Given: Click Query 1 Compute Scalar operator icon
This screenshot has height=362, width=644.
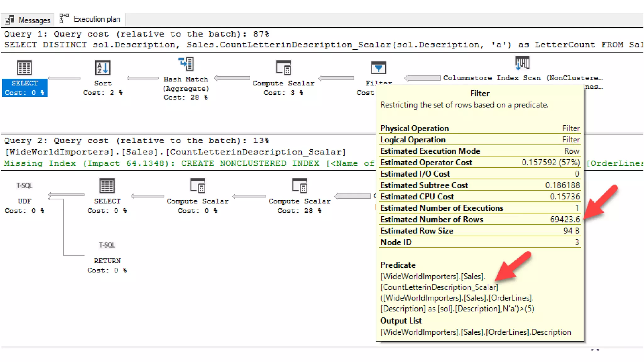Looking at the screenshot, I should (x=284, y=68).
